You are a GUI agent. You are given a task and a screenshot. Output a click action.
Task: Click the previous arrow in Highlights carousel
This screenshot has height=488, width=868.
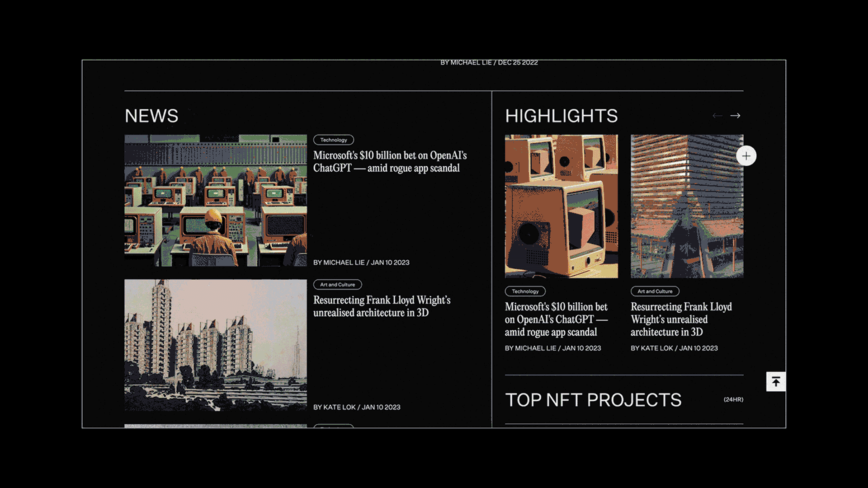[x=717, y=116]
